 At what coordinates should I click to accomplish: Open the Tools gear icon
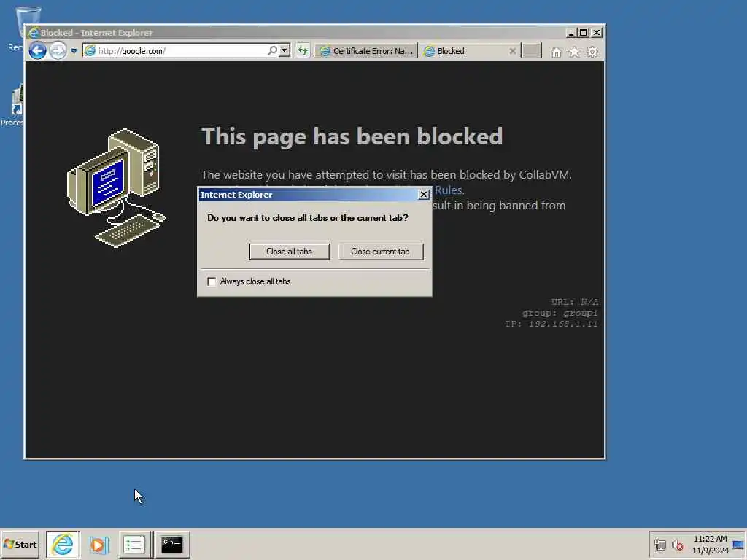point(592,52)
